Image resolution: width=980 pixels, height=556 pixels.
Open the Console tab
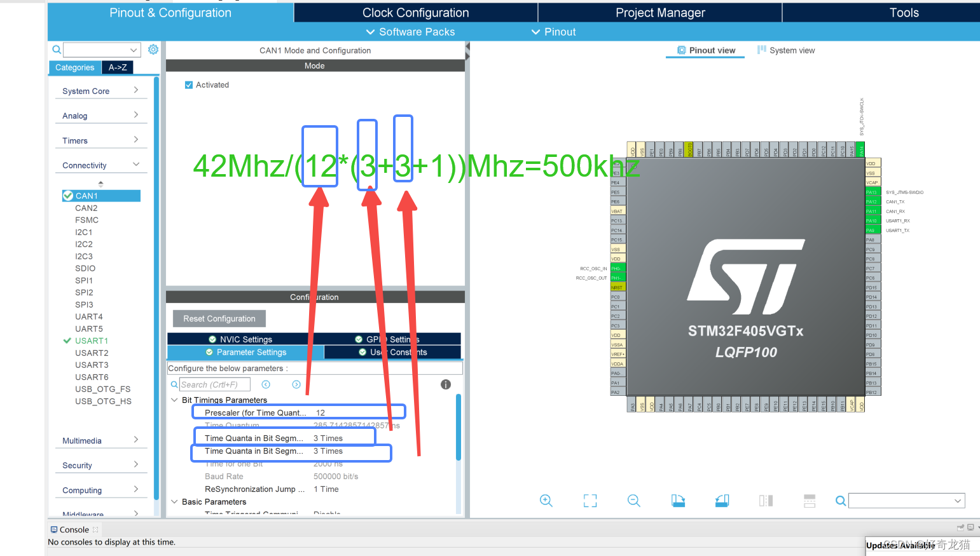pyautogui.click(x=74, y=529)
